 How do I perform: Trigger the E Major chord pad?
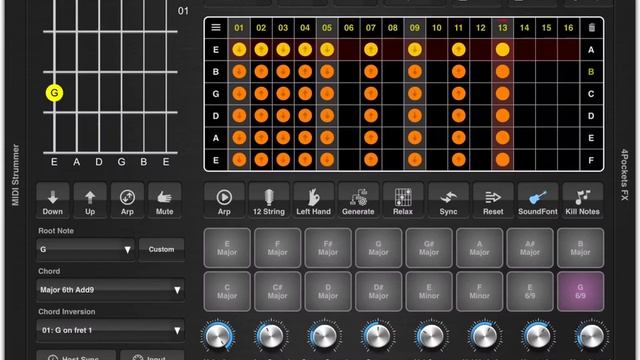point(227,248)
